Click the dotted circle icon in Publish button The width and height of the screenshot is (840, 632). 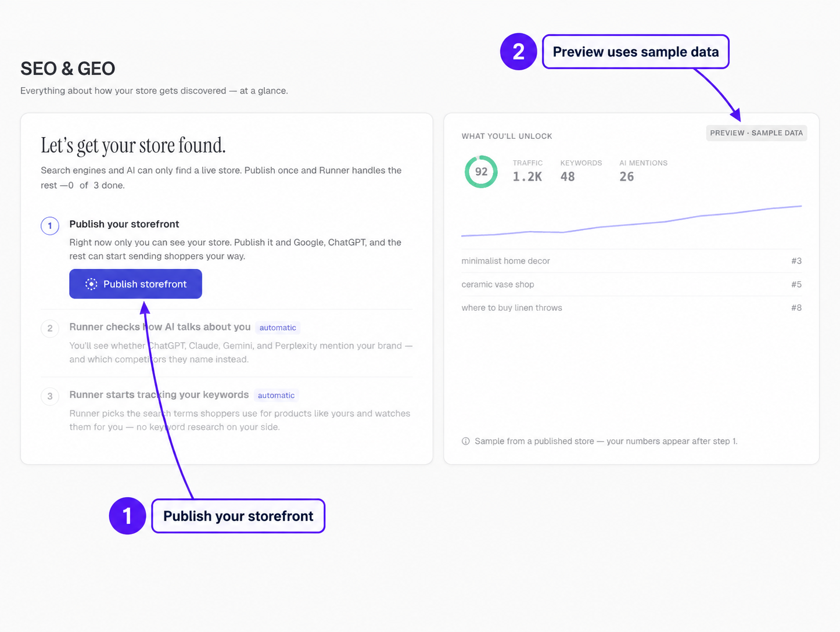point(91,284)
